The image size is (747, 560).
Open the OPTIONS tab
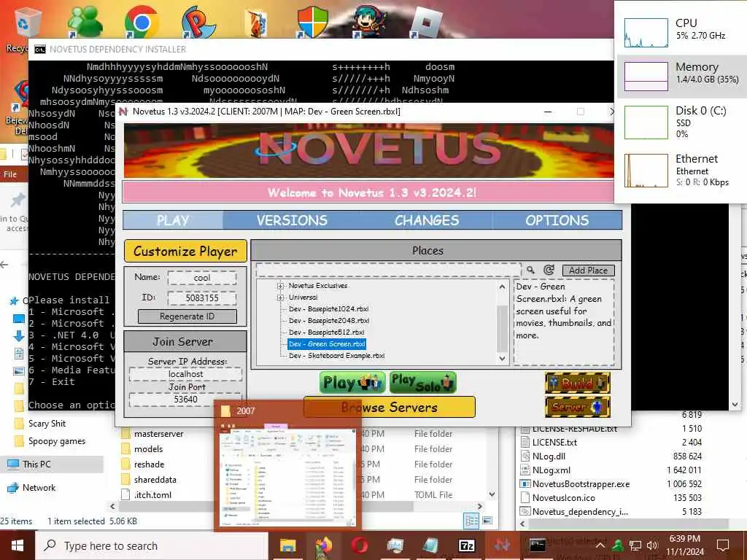(557, 220)
